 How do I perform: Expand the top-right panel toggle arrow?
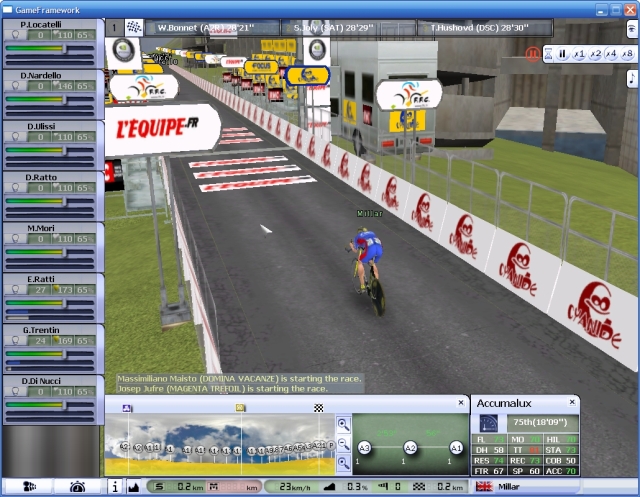(631, 28)
